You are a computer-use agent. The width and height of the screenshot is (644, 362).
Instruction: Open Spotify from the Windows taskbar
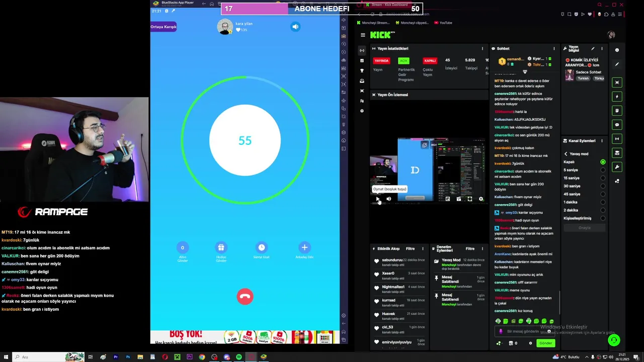(239, 357)
